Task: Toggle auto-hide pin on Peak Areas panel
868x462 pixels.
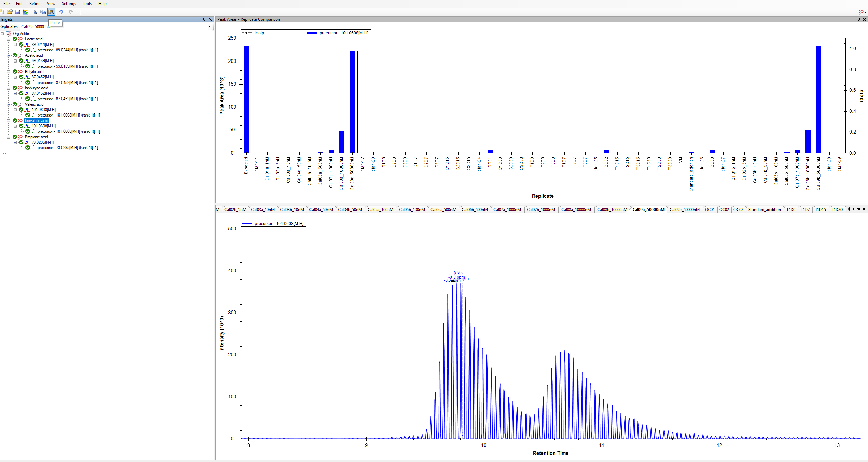Action: tap(858, 19)
